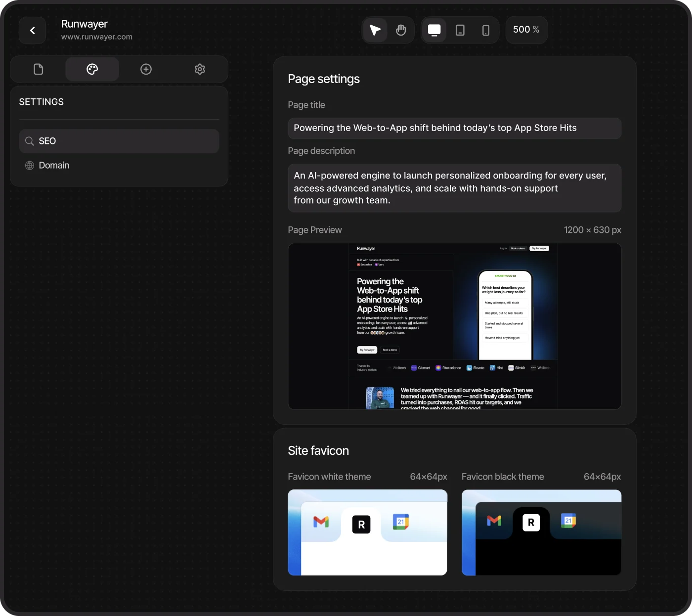This screenshot has width=692, height=616.
Task: Edit the Page title field
Action: [454, 128]
